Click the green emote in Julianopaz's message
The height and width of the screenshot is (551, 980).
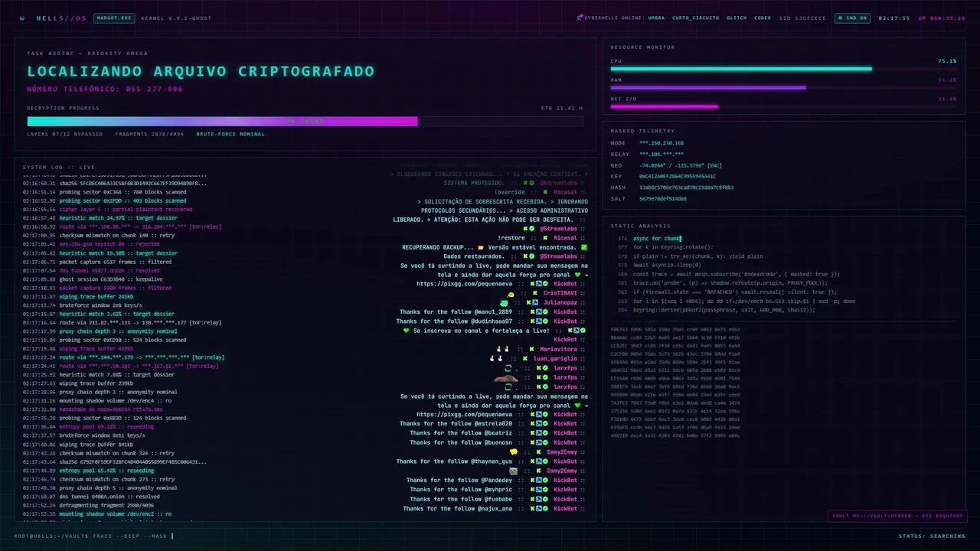[504, 303]
